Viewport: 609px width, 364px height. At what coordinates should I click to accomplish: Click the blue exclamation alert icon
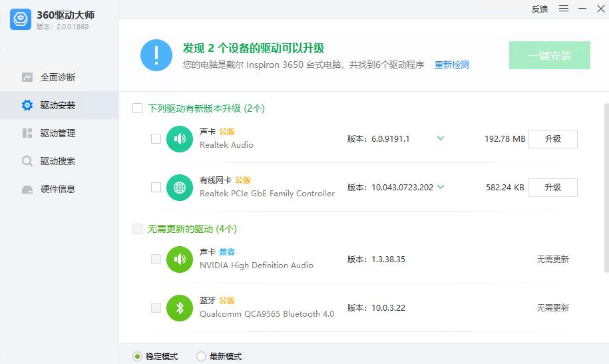click(x=156, y=55)
